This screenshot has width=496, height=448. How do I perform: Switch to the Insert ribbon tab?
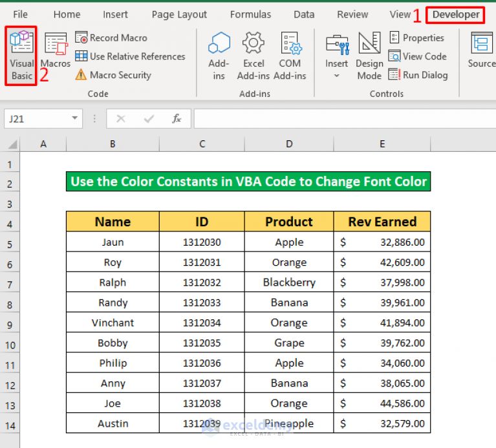pyautogui.click(x=115, y=14)
